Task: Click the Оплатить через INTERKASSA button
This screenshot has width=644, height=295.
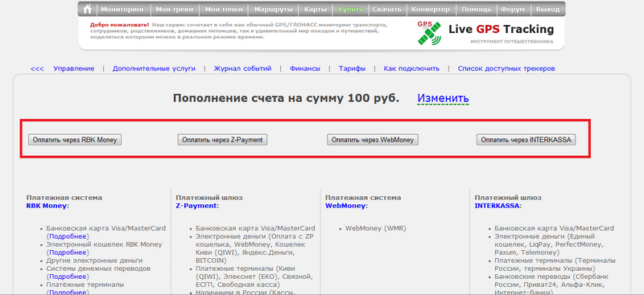Action: pyautogui.click(x=526, y=140)
